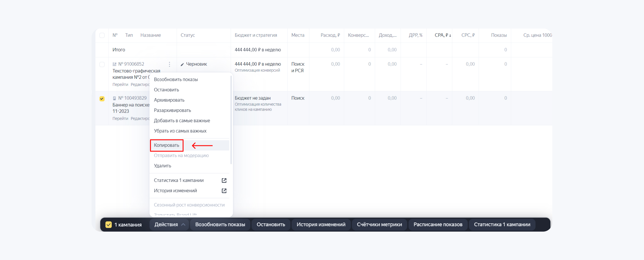Image resolution: width=644 pixels, height=260 pixels.
Task: Click banner campaign type icon near №100493829
Action: click(114, 98)
